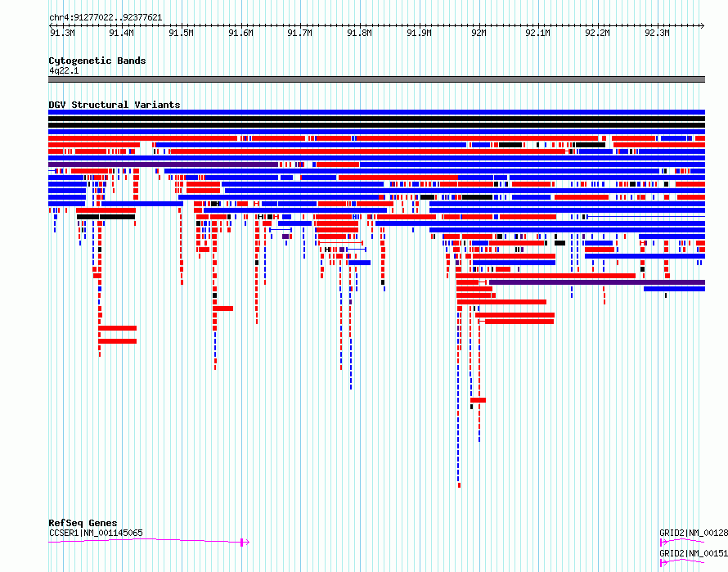Click the topmost blue DGV variant bar

coord(376,112)
